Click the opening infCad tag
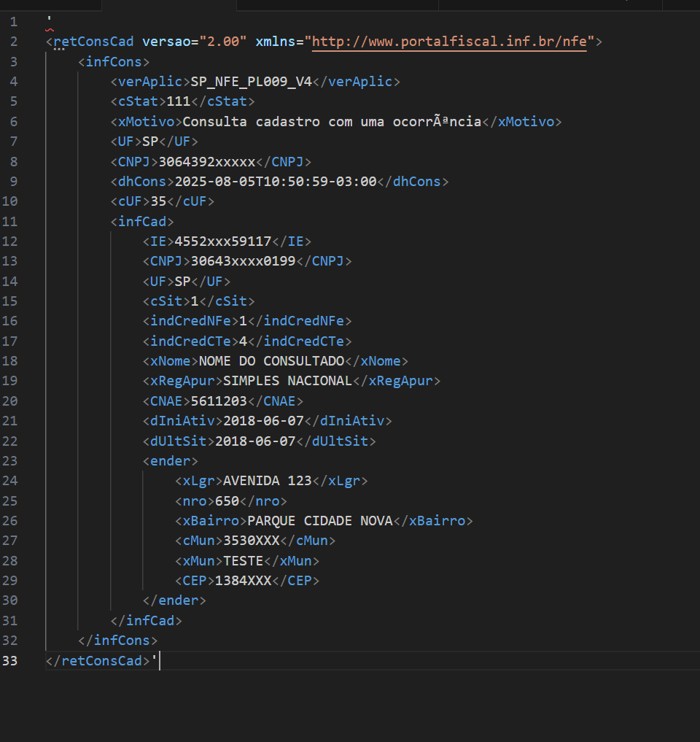Screen dimensions: 700x742 coord(142,222)
